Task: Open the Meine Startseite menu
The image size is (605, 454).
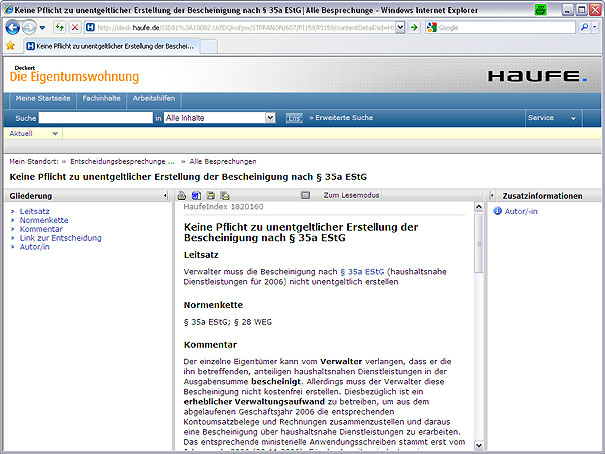Action: pyautogui.click(x=43, y=98)
